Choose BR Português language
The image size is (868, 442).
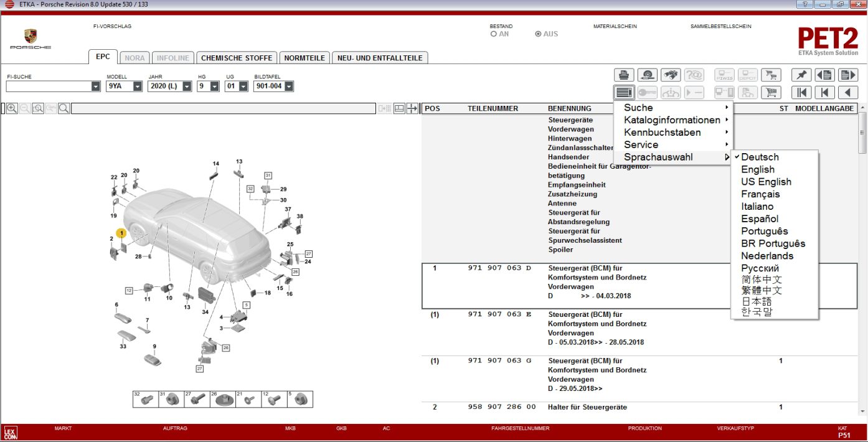(x=773, y=243)
